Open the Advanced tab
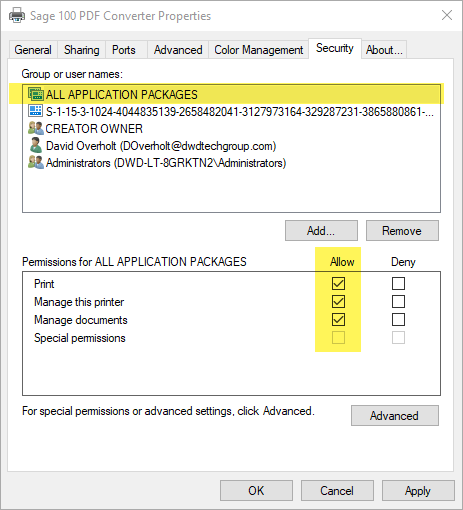 point(178,50)
